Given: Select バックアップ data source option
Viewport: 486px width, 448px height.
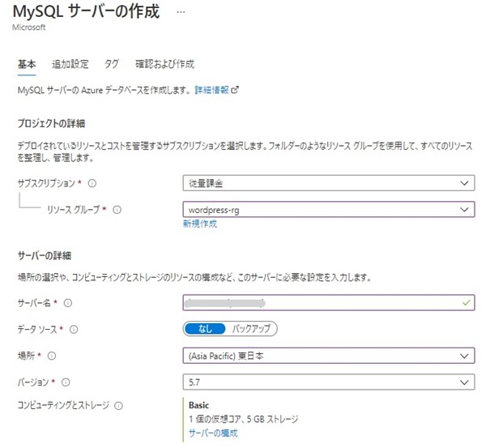Looking at the screenshot, I should tap(250, 329).
